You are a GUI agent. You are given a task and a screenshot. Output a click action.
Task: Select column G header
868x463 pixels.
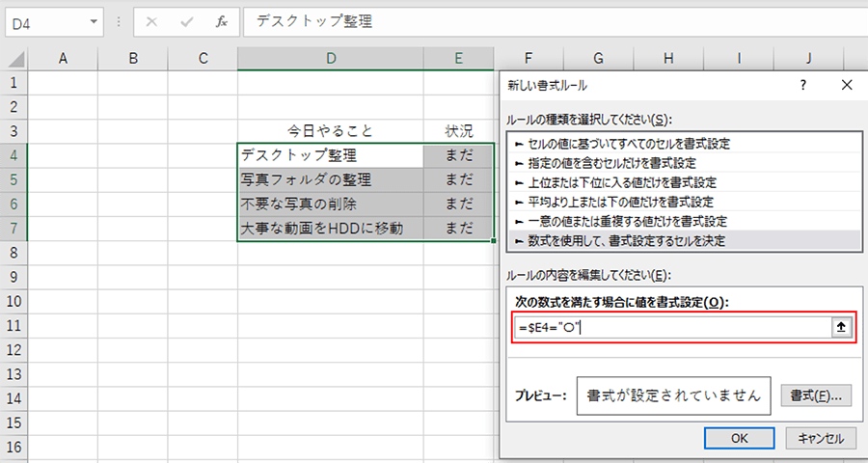point(598,59)
